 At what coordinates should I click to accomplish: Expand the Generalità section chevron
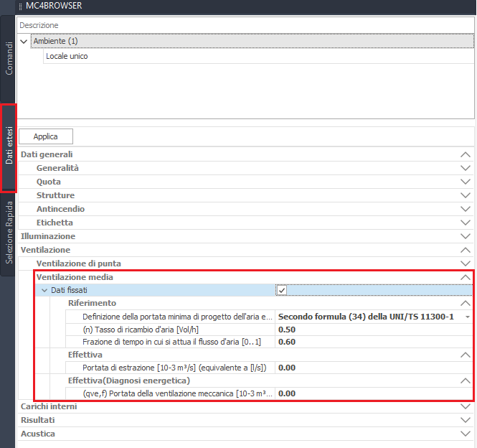[466, 168]
